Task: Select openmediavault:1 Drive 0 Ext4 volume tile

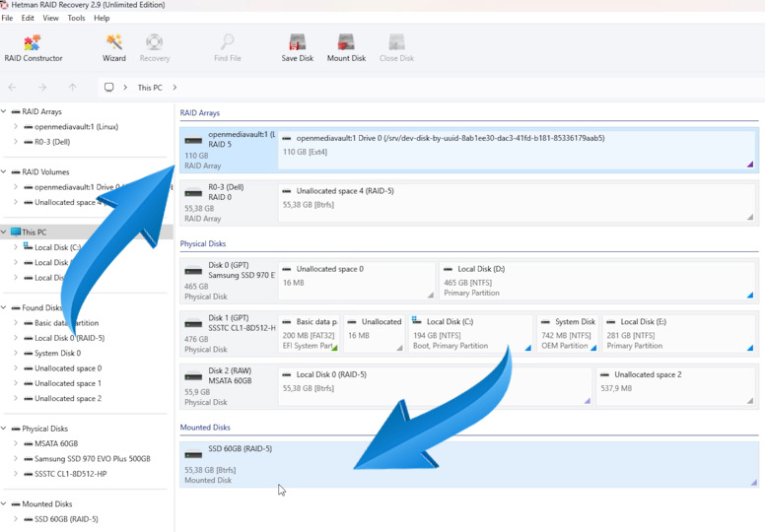Action: (x=517, y=150)
